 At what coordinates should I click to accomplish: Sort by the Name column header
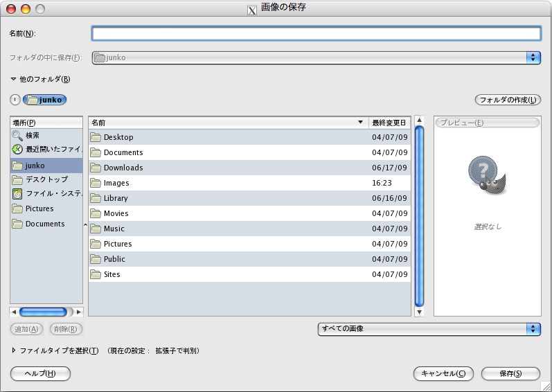pyautogui.click(x=227, y=123)
